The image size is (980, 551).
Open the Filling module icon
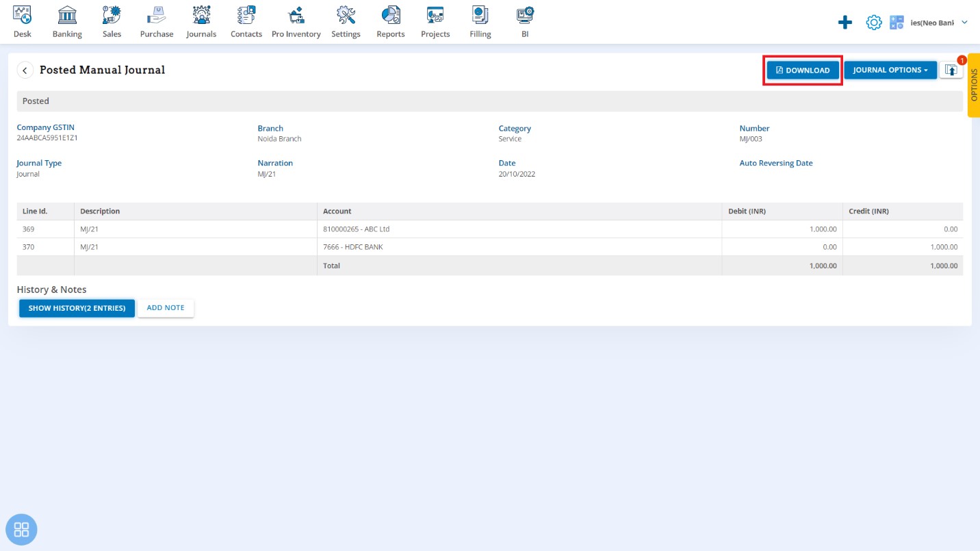point(480,14)
